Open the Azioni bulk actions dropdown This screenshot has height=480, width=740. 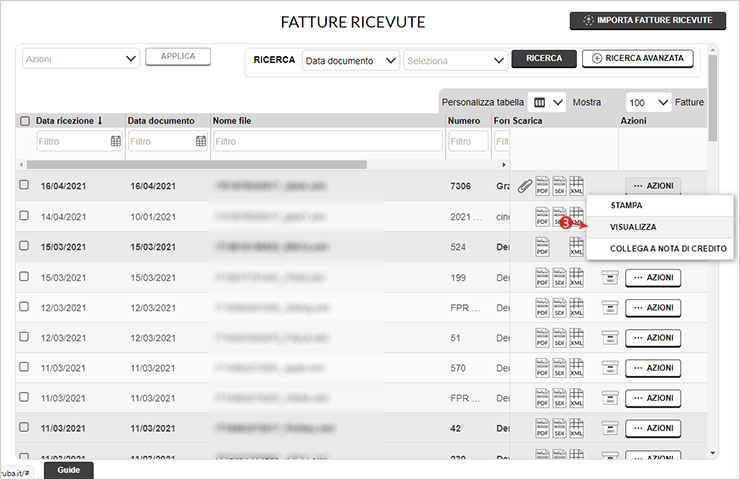point(80,59)
